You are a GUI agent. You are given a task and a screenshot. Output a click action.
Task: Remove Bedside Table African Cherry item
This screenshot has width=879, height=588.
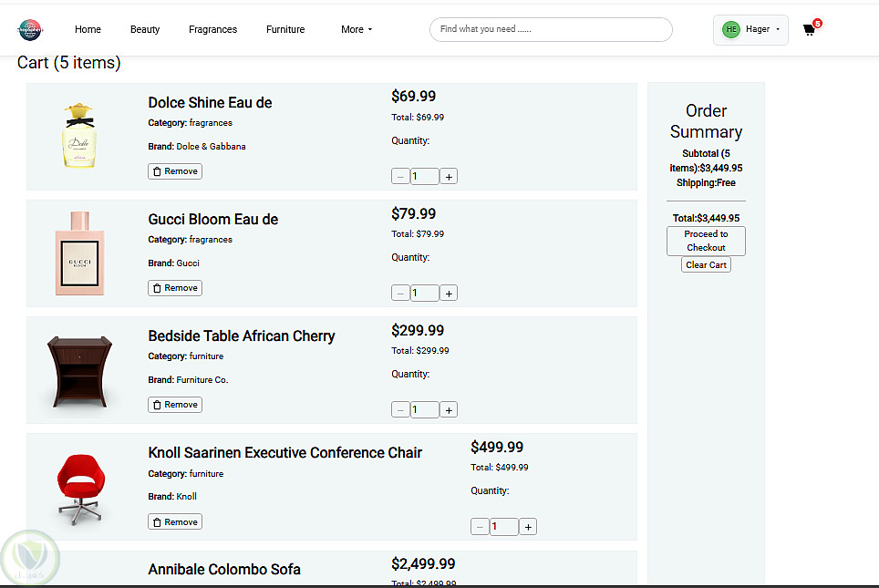coord(175,405)
